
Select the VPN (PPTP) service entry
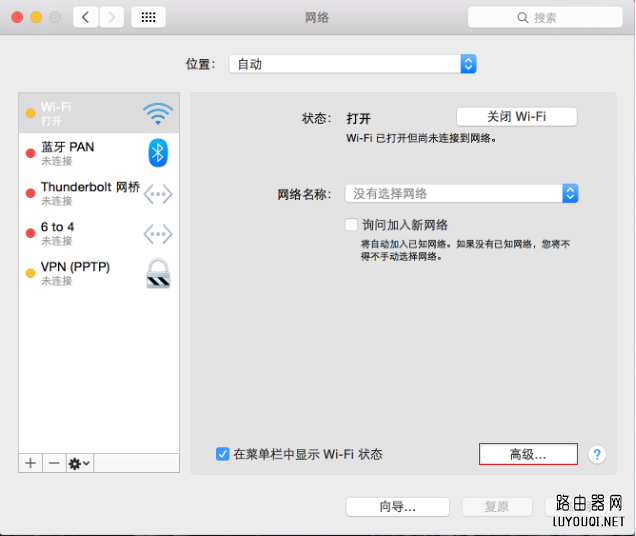pyautogui.click(x=80, y=273)
